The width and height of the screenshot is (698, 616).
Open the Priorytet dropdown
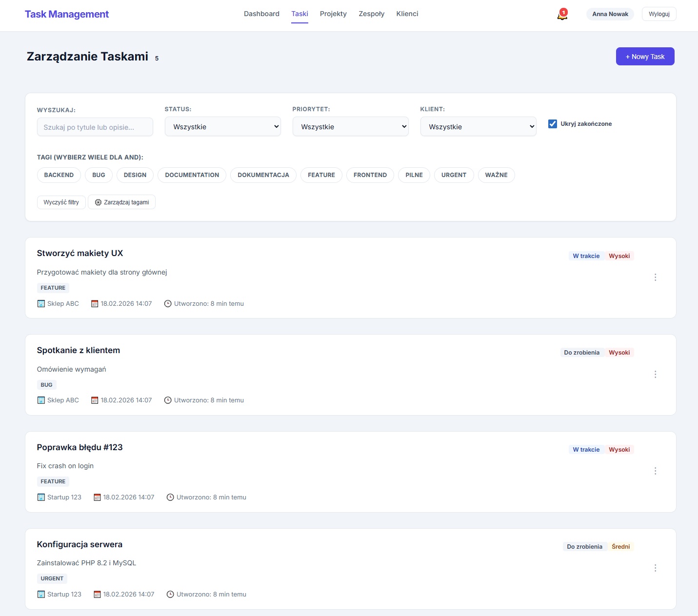350,127
